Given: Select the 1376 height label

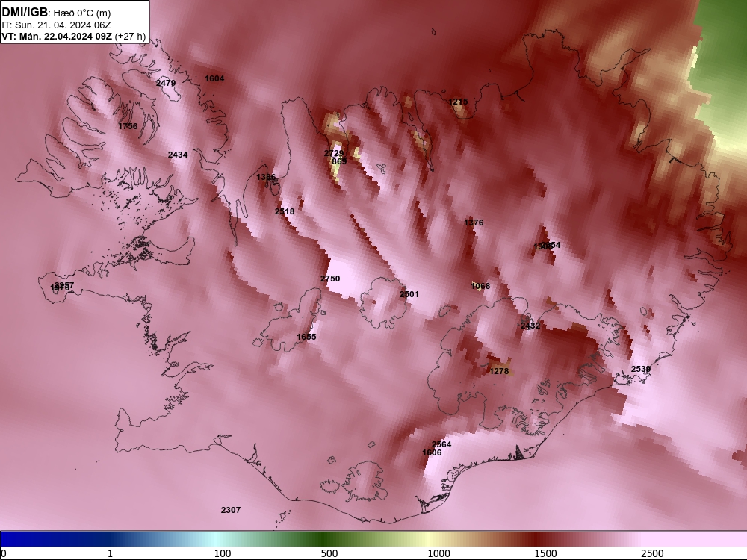Looking at the screenshot, I should point(474,223).
